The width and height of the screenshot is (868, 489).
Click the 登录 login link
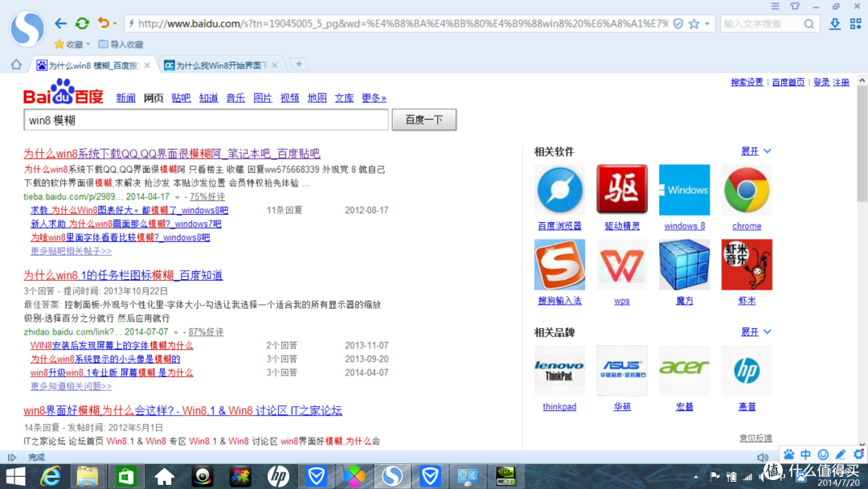coord(821,82)
